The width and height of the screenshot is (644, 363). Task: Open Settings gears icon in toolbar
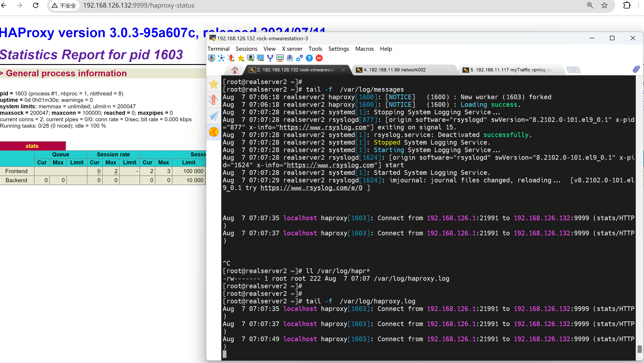(299, 58)
